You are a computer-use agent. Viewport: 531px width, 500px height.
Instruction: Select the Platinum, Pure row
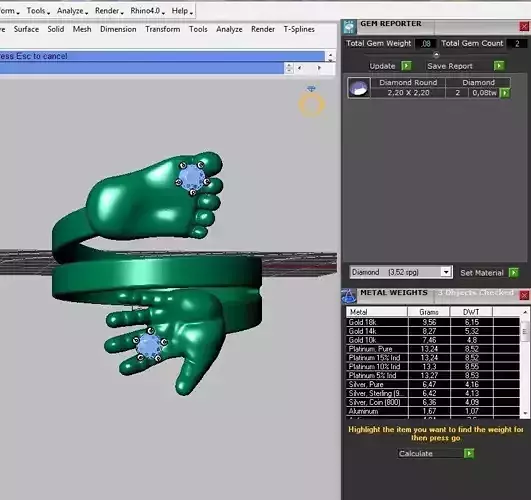click(x=433, y=349)
